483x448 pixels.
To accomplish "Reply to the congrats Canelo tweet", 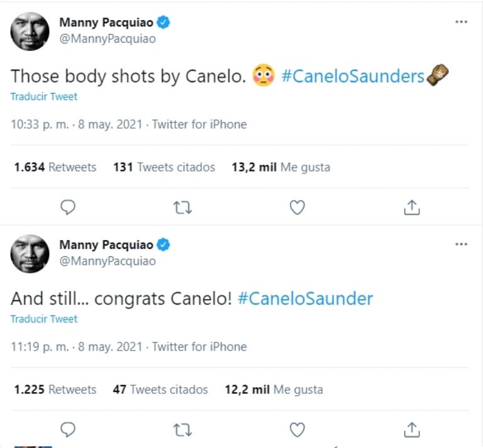I will [68, 429].
